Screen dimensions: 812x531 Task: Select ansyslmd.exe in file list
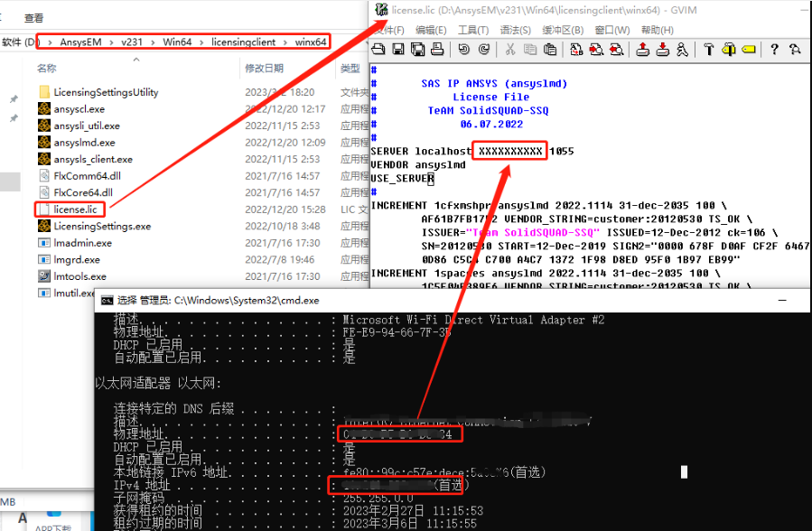(x=84, y=143)
